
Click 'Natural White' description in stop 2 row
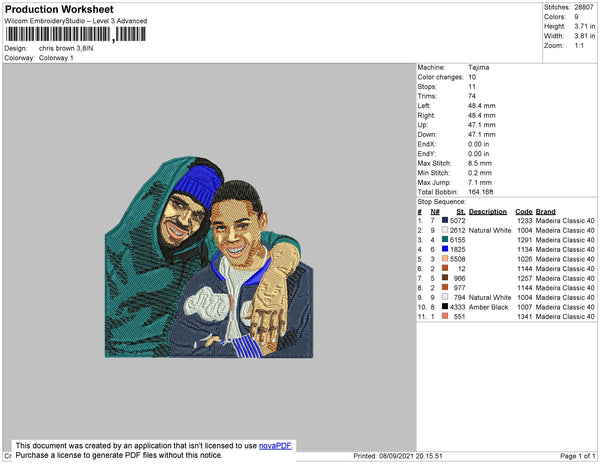point(490,230)
